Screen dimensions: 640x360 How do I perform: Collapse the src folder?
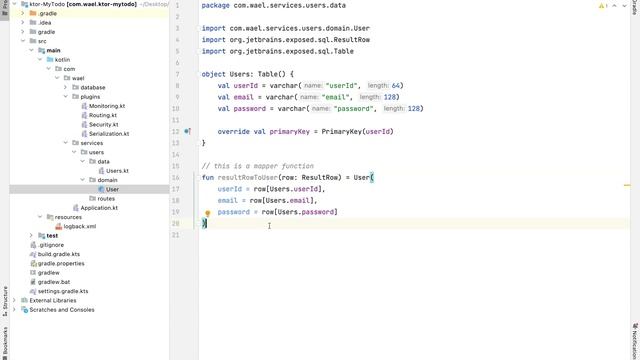click(x=23, y=41)
